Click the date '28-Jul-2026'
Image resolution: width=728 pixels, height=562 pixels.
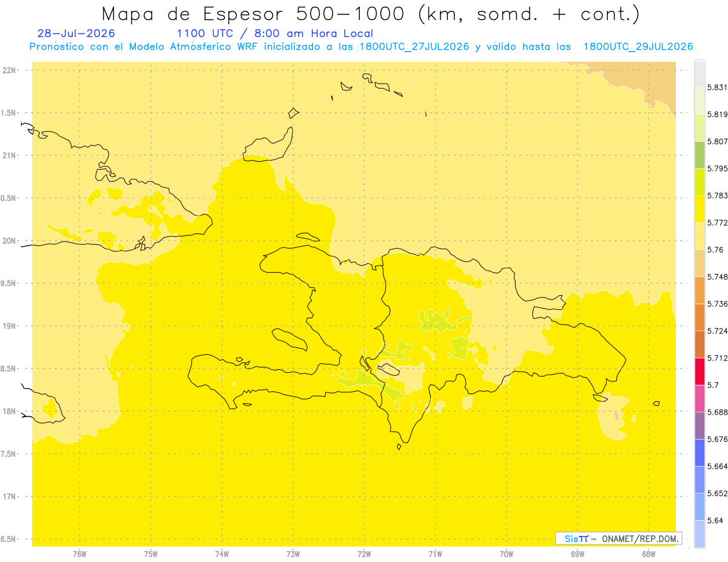(76, 33)
